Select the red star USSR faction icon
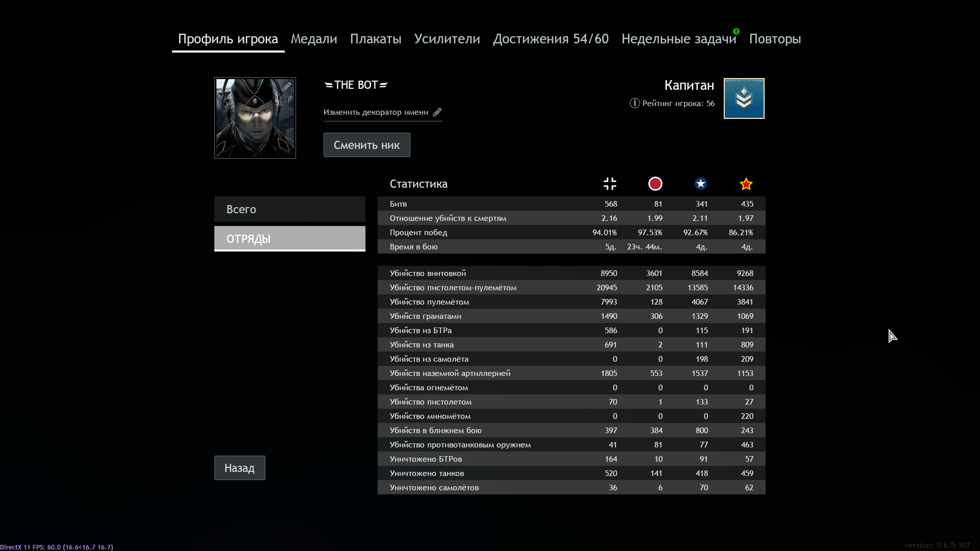The width and height of the screenshot is (980, 551). click(x=746, y=184)
